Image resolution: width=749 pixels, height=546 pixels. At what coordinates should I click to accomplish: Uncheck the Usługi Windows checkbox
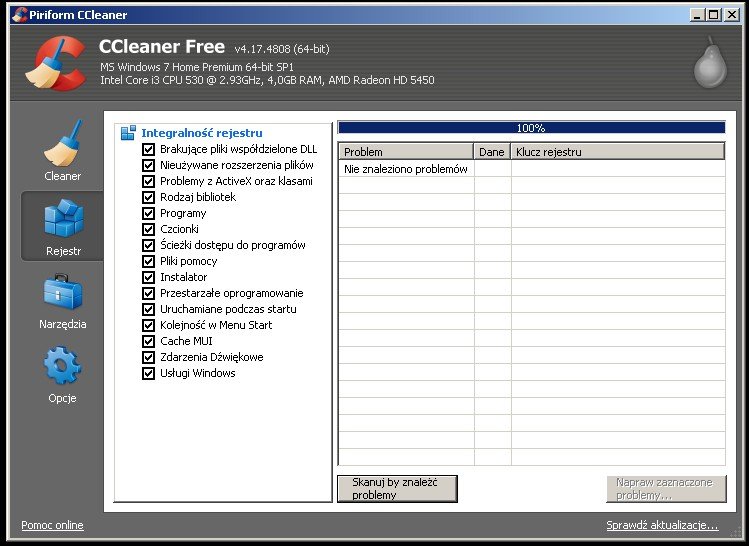(x=149, y=373)
